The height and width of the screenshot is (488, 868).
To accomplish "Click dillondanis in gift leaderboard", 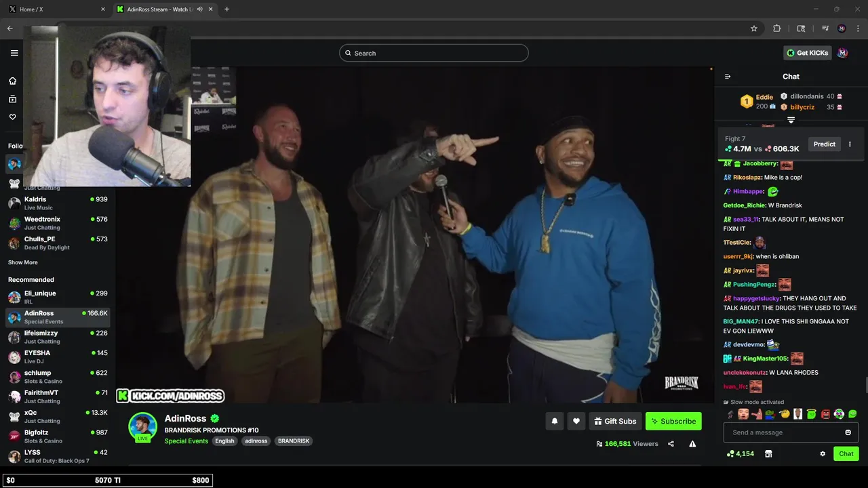I will [806, 96].
